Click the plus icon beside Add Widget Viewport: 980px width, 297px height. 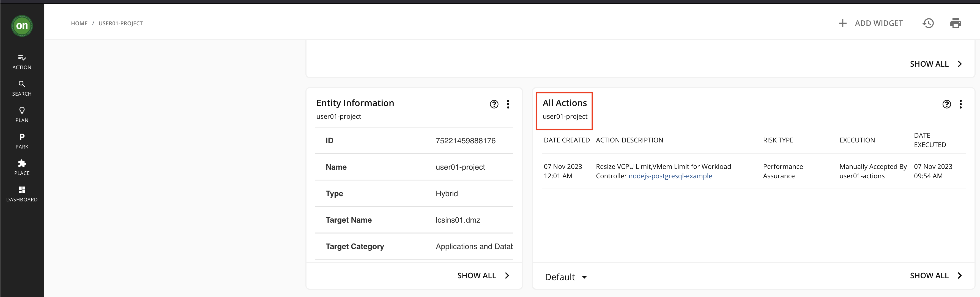point(842,23)
